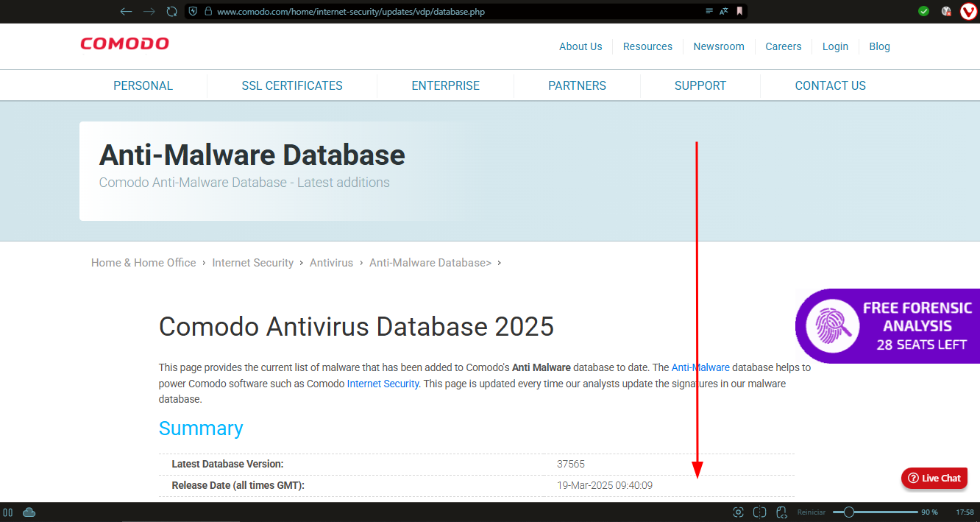The width and height of the screenshot is (980, 522).
Task: Click the Comodo logo
Action: [x=125, y=43]
